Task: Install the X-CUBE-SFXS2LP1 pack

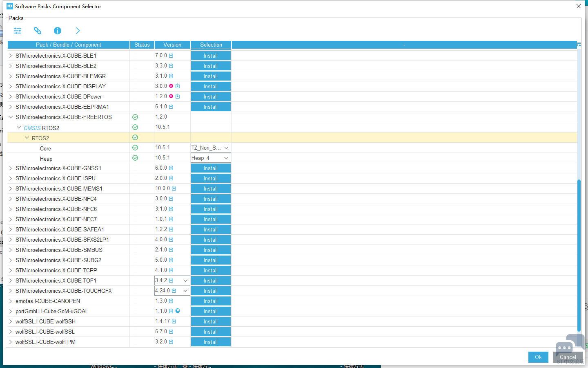Action: (211, 240)
